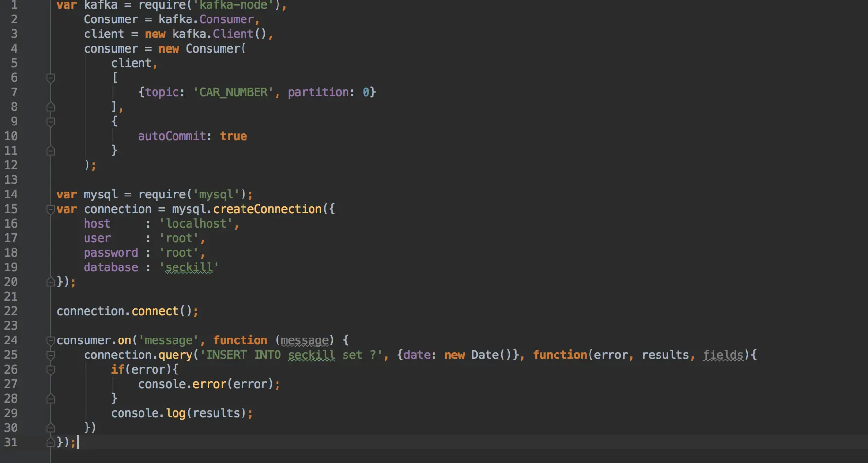This screenshot has height=463, width=868.
Task: Collapse the fold end marker on line 20
Action: [x=51, y=282]
